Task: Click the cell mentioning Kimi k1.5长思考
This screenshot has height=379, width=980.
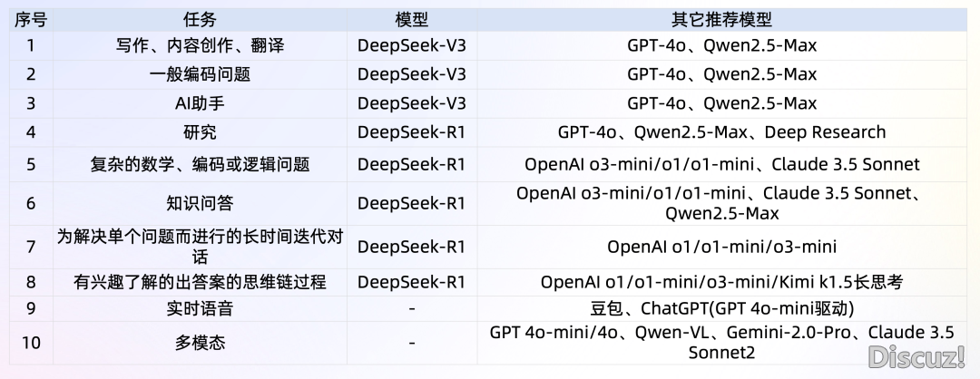Action: [x=722, y=282]
